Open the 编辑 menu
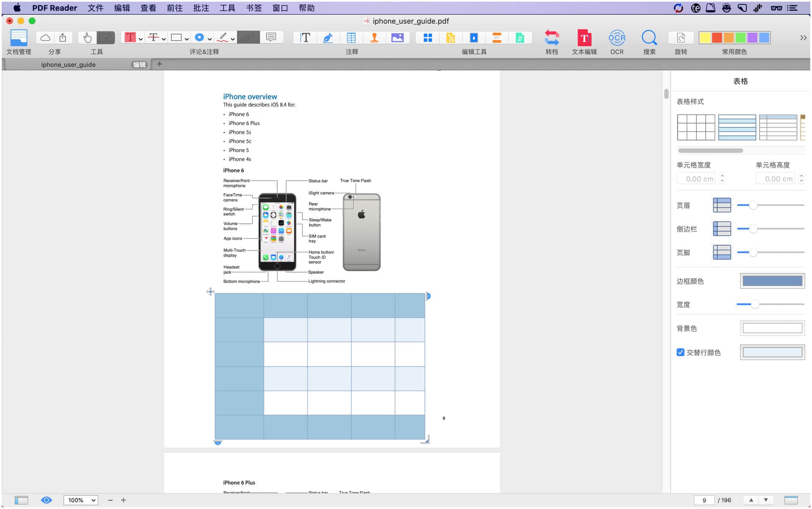 coord(122,8)
